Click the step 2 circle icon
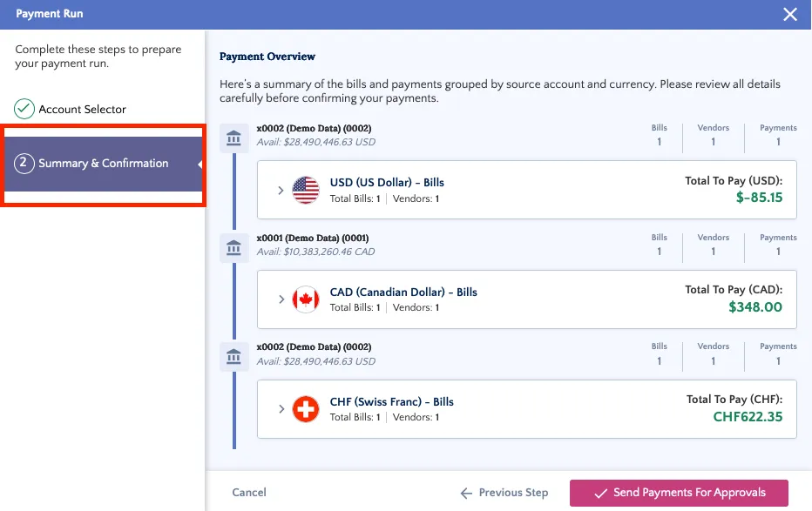This screenshot has width=812, height=511. 24,164
